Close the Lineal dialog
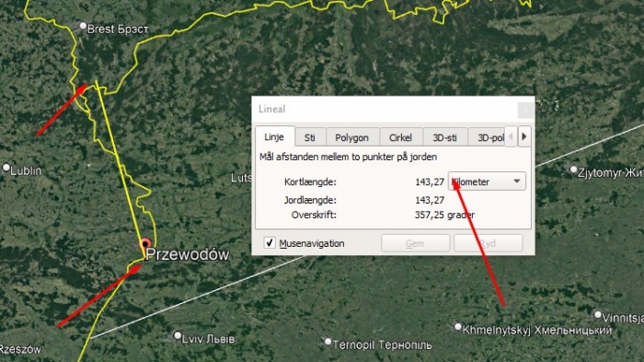The image size is (644, 362). click(525, 110)
